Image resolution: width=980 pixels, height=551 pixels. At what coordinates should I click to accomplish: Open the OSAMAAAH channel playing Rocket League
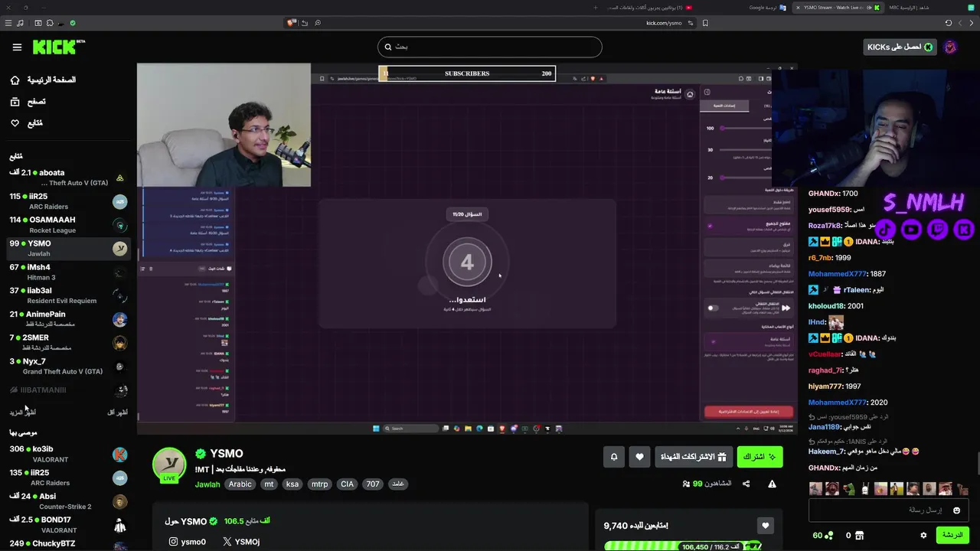coord(67,225)
